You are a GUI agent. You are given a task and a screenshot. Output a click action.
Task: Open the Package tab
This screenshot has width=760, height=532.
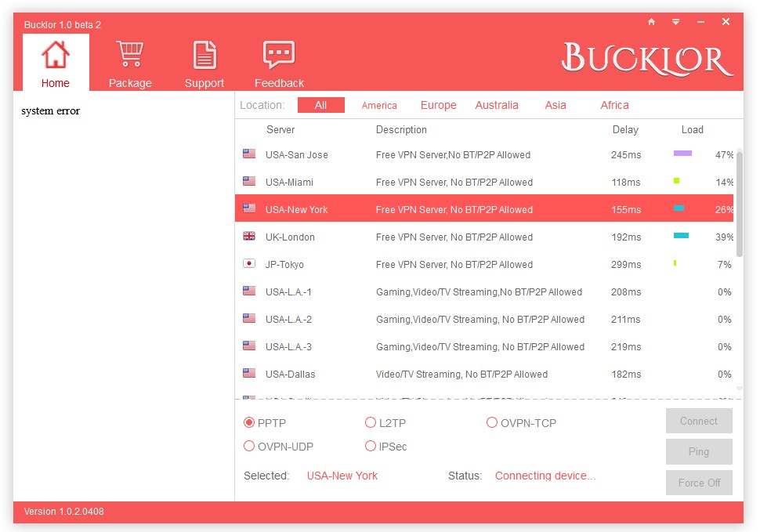pos(130,63)
